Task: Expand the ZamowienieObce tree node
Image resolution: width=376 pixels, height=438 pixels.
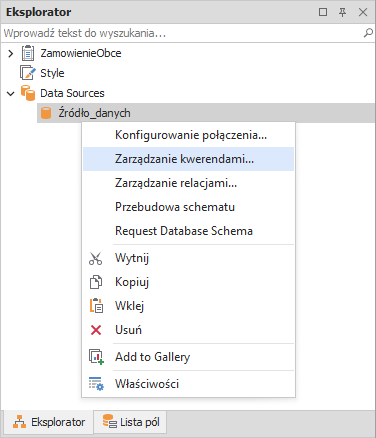Action: pos(11,53)
